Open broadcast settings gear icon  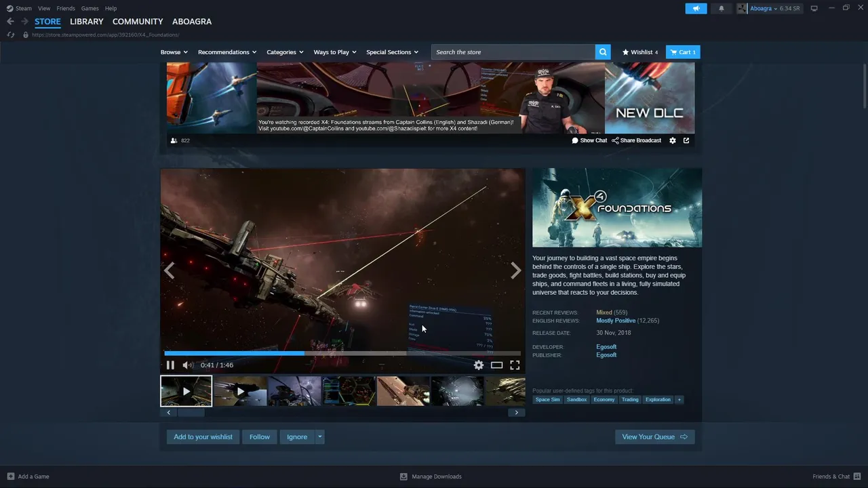click(673, 140)
